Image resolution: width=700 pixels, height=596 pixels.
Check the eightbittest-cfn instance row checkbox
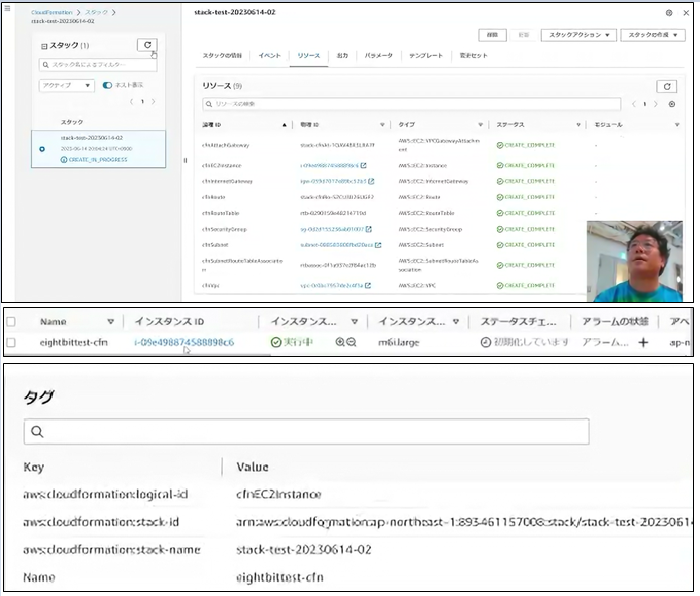11,342
